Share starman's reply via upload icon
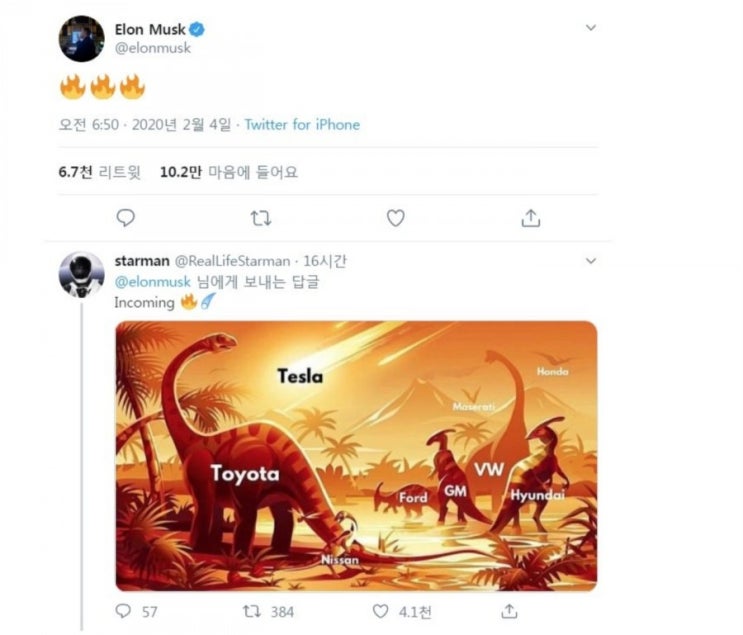Image resolution: width=743 pixels, height=635 pixels. pyautogui.click(x=509, y=611)
